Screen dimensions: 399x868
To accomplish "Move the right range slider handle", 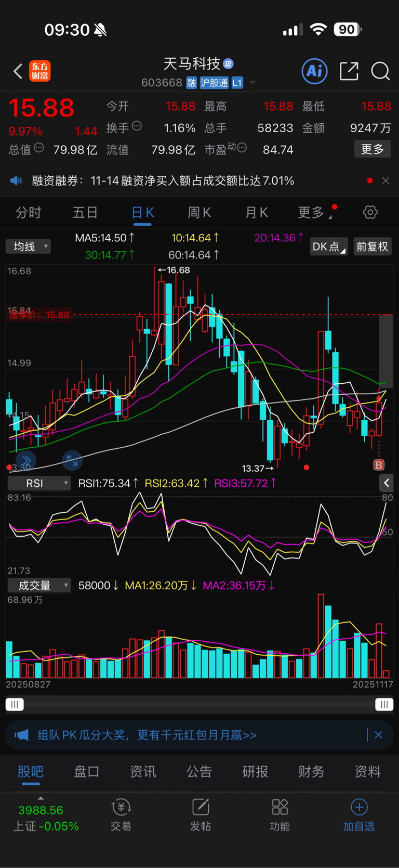I will tap(384, 704).
